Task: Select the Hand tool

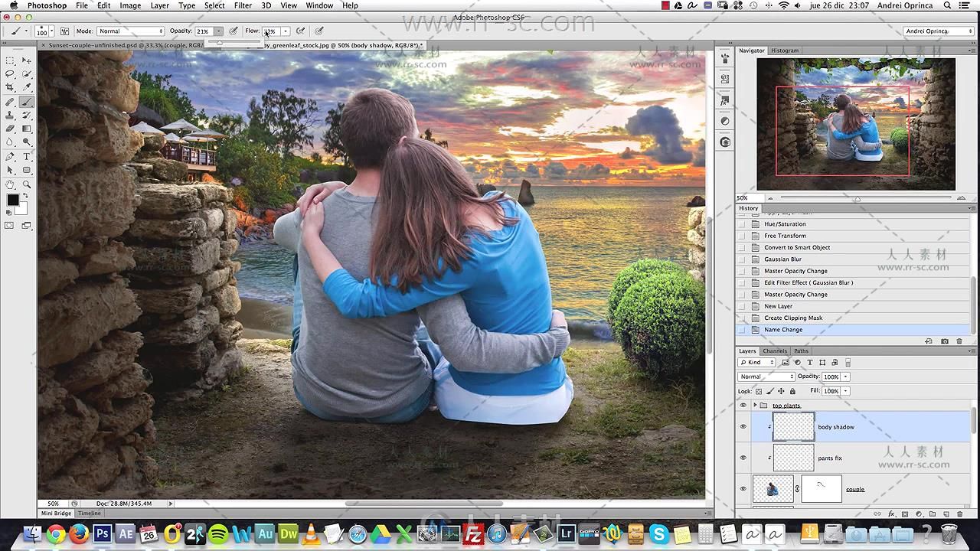Action: tap(10, 184)
